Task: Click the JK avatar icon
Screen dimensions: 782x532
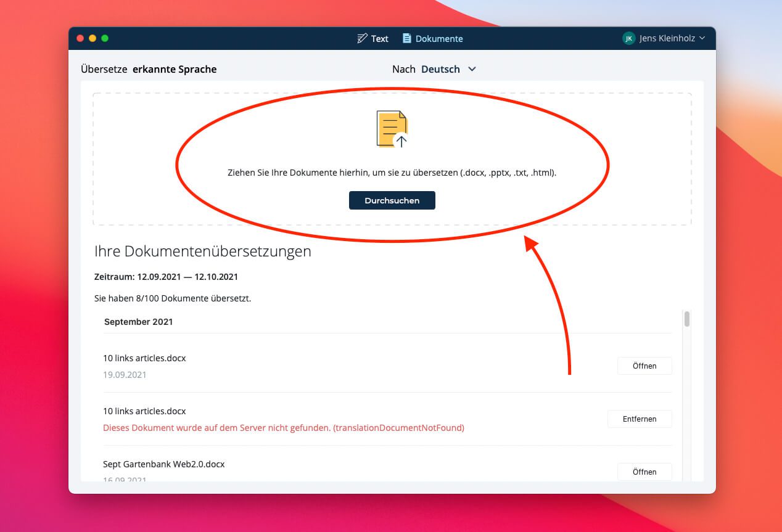Action: 628,38
